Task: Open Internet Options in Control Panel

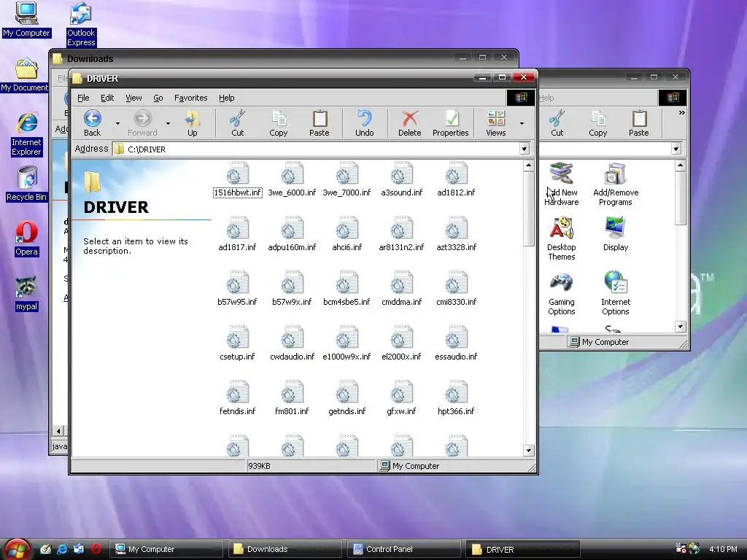Action: point(616,295)
